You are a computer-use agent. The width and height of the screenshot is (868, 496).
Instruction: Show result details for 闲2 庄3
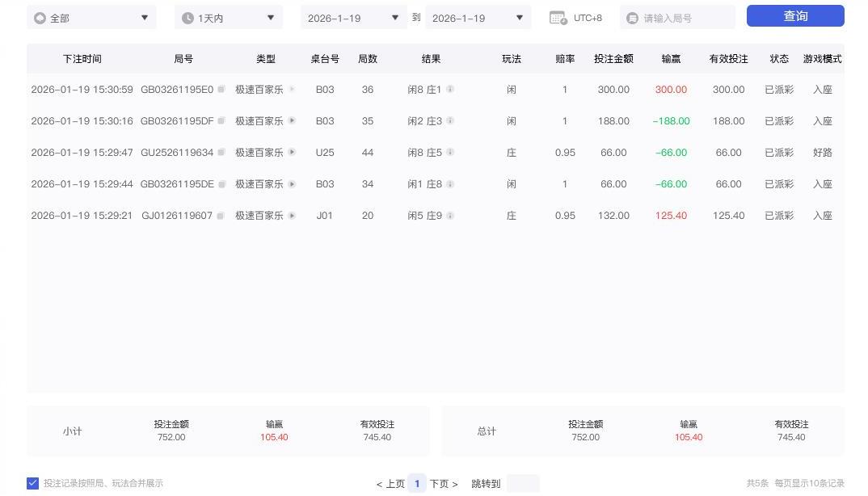(x=450, y=121)
